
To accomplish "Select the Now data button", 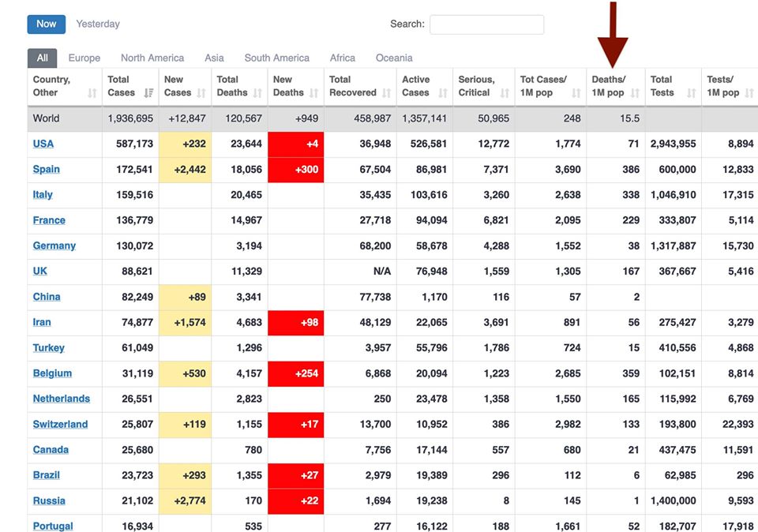I will [47, 24].
